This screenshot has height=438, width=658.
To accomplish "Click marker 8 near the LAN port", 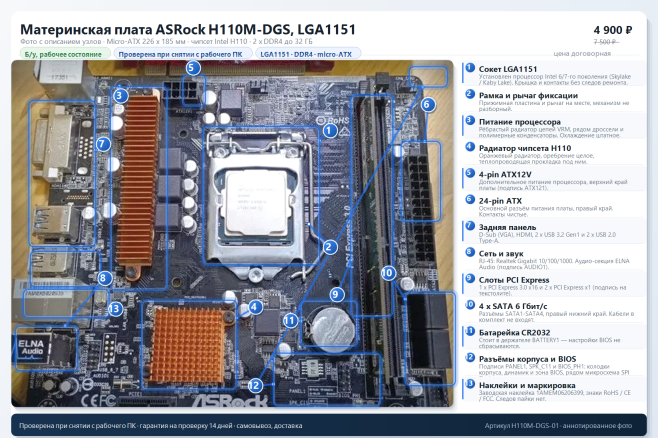I will [104, 278].
